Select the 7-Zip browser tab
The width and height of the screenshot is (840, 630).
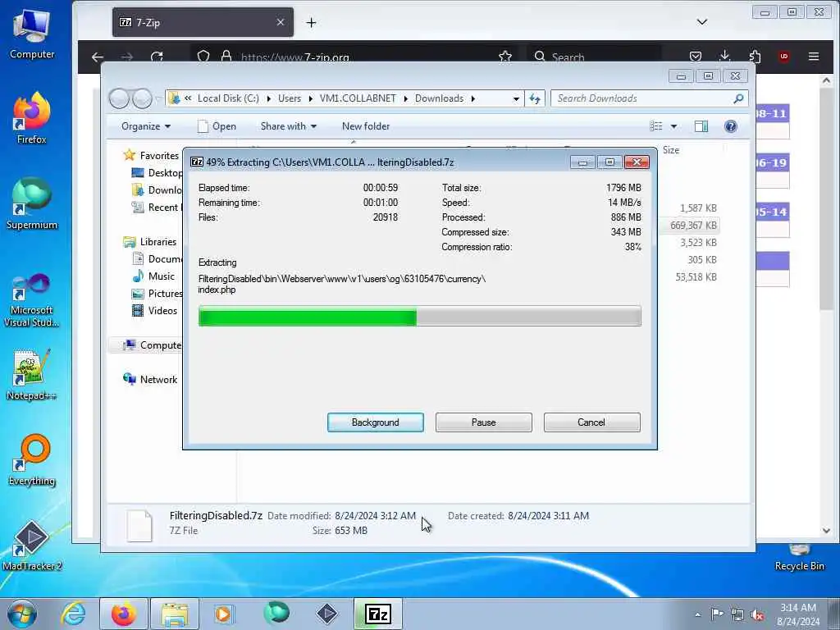click(x=203, y=22)
